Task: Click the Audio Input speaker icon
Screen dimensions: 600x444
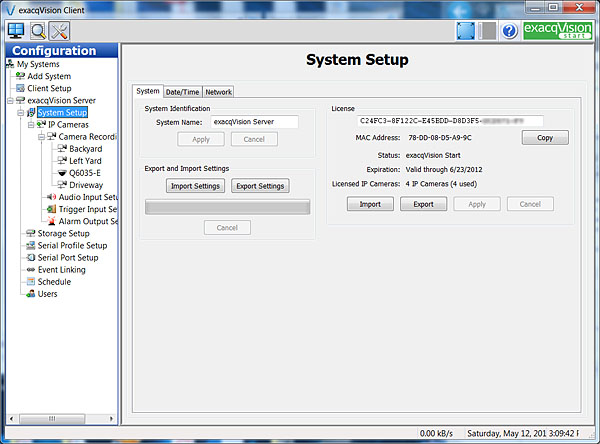Action: pos(51,197)
